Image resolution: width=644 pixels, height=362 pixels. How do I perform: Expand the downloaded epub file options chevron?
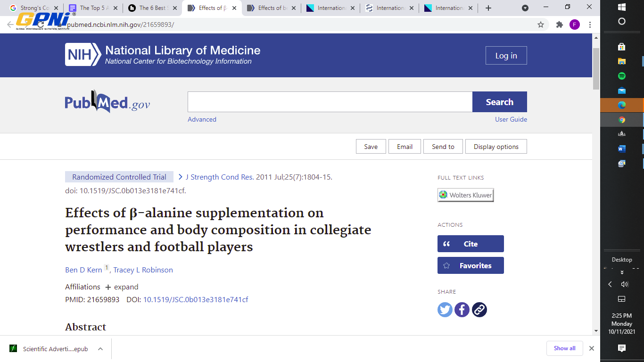100,349
